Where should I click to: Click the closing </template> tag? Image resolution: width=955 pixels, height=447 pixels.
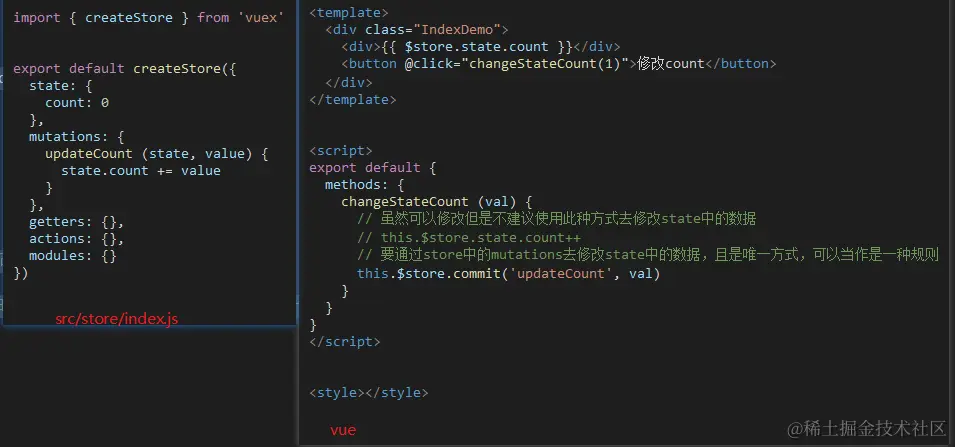[x=353, y=99]
